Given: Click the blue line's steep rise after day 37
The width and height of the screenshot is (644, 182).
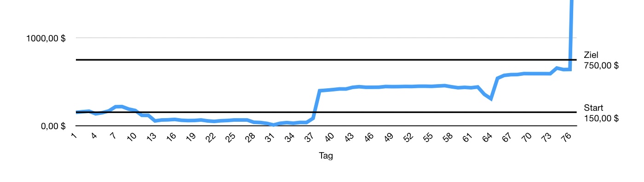Looking at the screenshot, I should click(316, 105).
